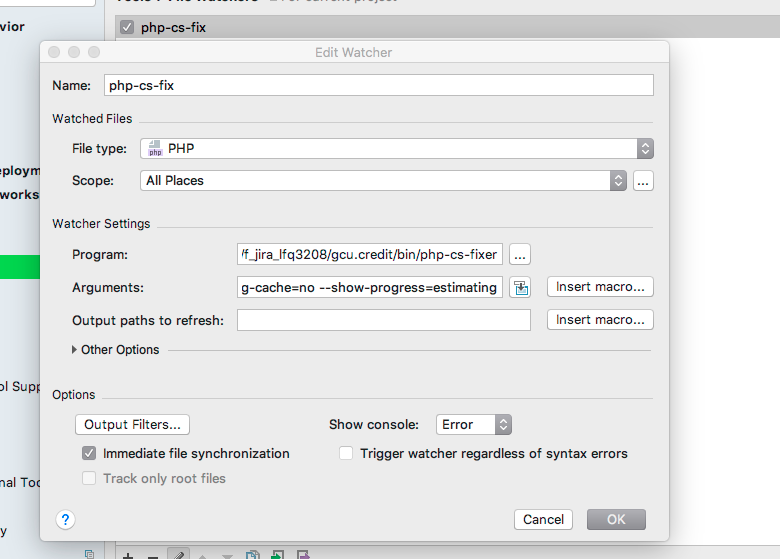The image size is (780, 559).
Task: Click the Cancel button
Action: click(543, 519)
